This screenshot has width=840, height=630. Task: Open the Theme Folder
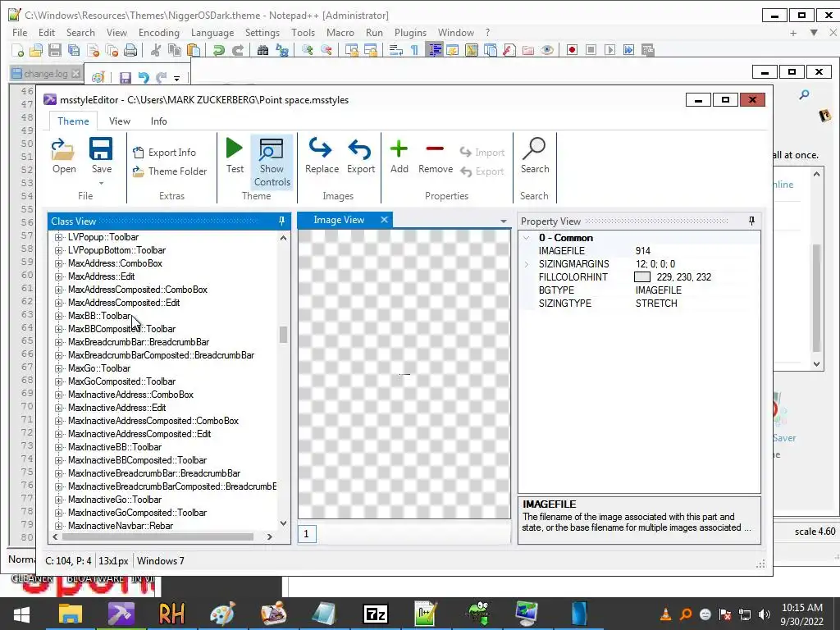170,171
